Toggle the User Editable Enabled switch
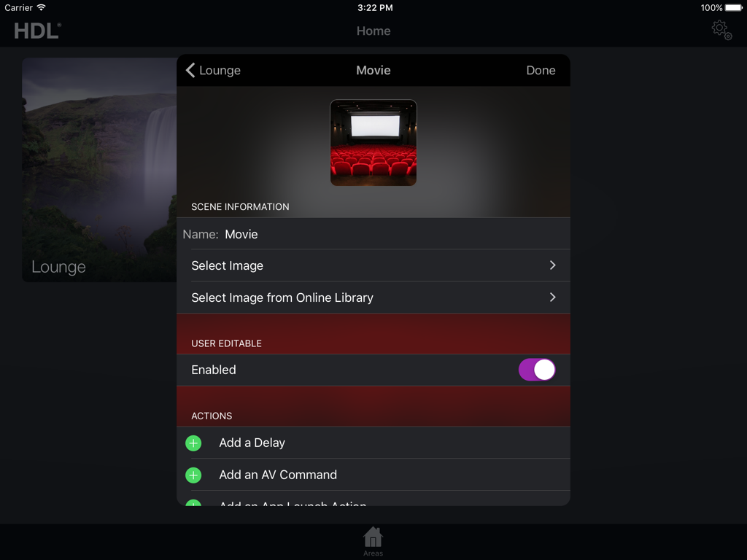The height and width of the screenshot is (560, 747). click(x=537, y=370)
